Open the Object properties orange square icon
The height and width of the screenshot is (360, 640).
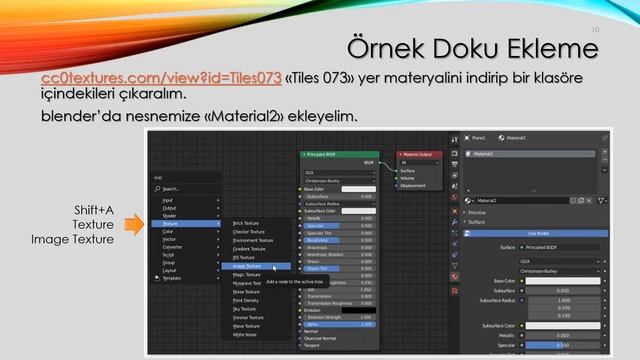pos(455,211)
